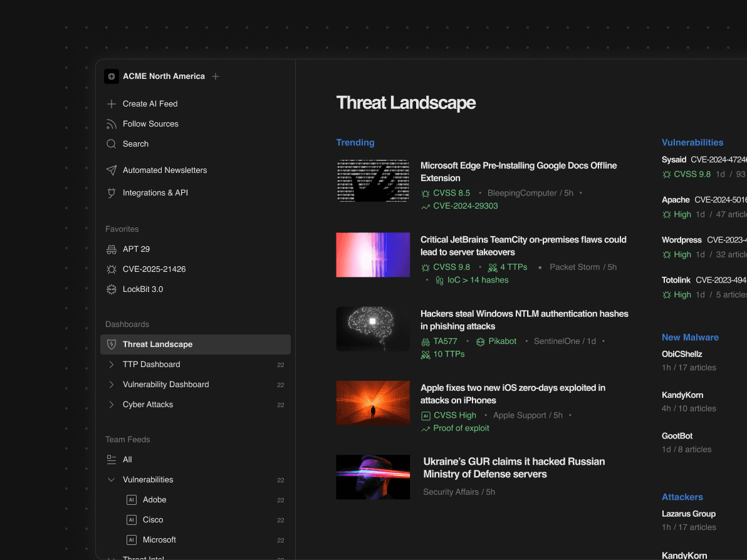The height and width of the screenshot is (560, 747).
Task: Click the plug icon for Integrations & API
Action: (x=112, y=193)
